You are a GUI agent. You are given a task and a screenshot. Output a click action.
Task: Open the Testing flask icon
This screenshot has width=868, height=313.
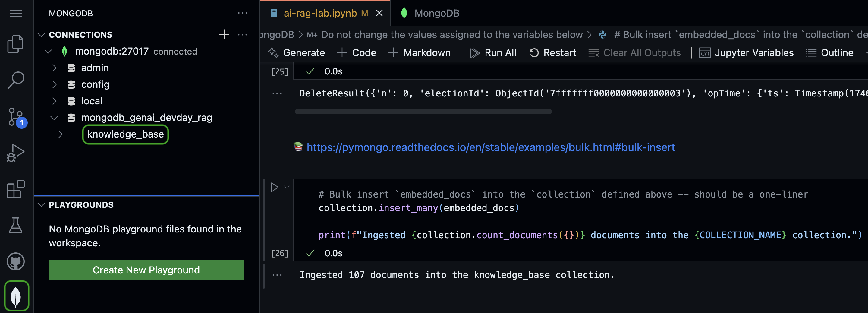[x=15, y=225]
